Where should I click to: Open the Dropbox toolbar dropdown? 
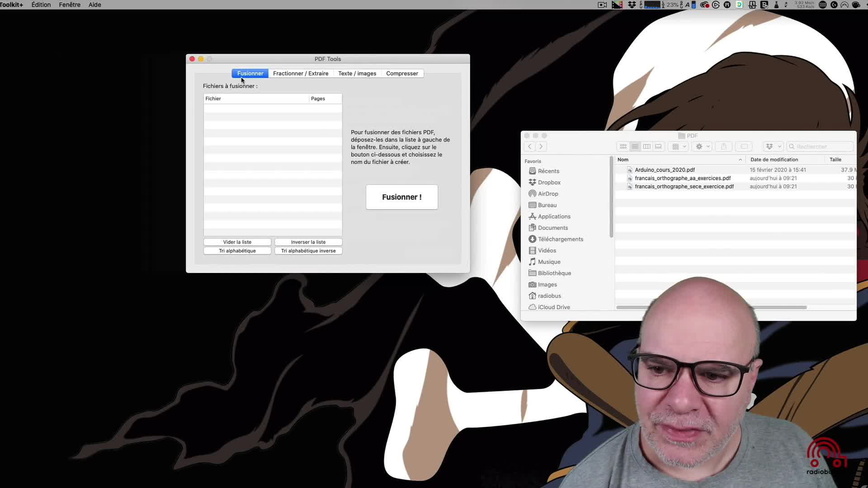(773, 146)
